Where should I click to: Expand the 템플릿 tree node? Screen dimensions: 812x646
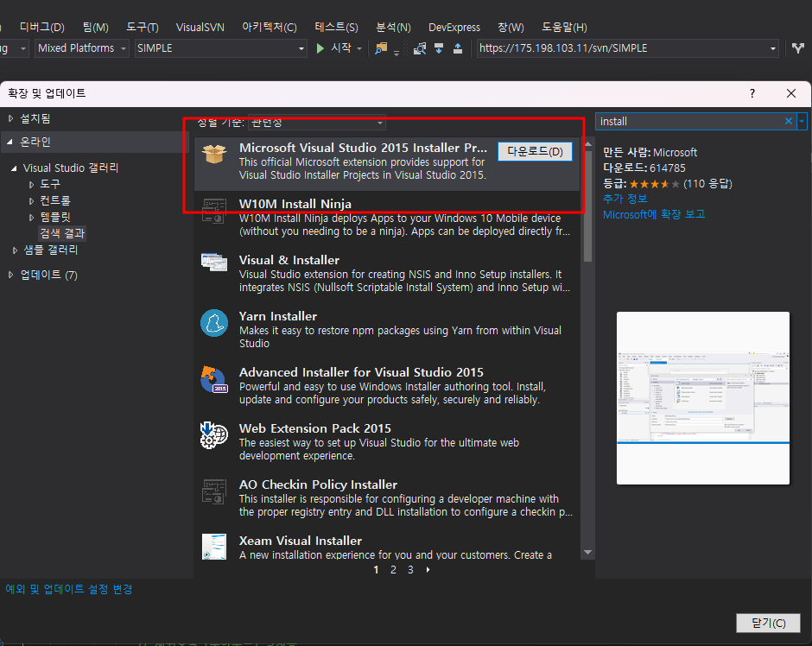pos(32,218)
